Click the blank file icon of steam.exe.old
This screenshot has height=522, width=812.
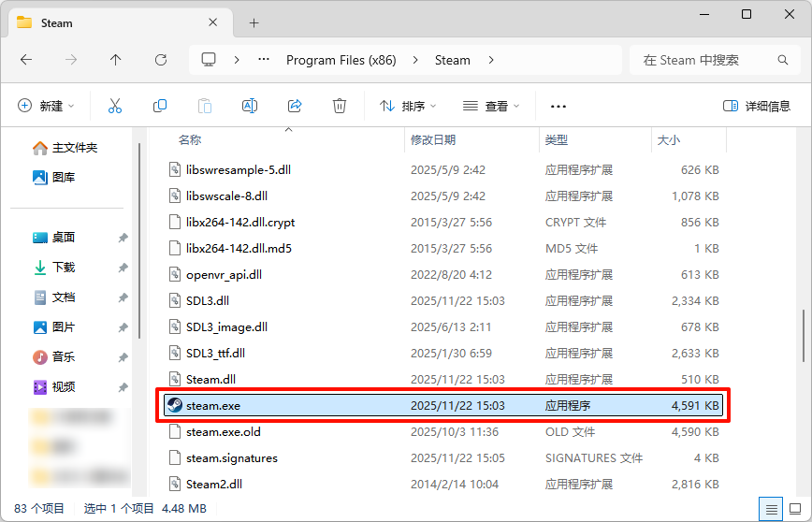pos(175,431)
